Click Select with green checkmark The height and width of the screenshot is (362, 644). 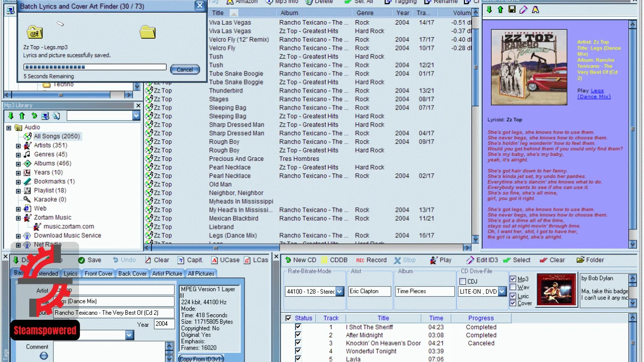coord(516,260)
